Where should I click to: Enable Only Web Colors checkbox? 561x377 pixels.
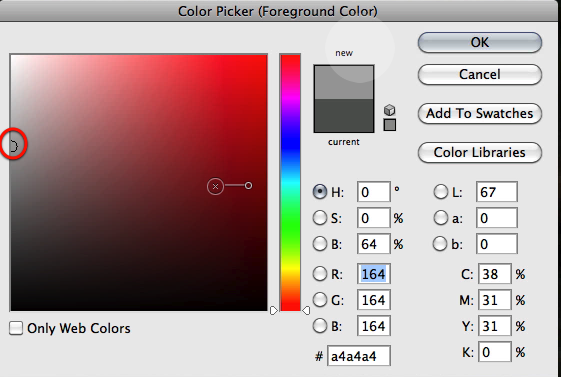coord(16,328)
